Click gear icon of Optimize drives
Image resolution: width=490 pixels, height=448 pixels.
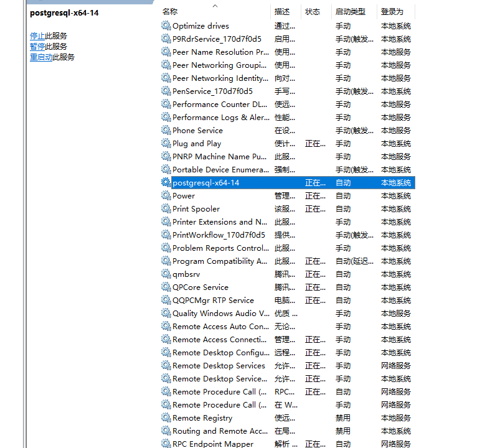tap(166, 26)
